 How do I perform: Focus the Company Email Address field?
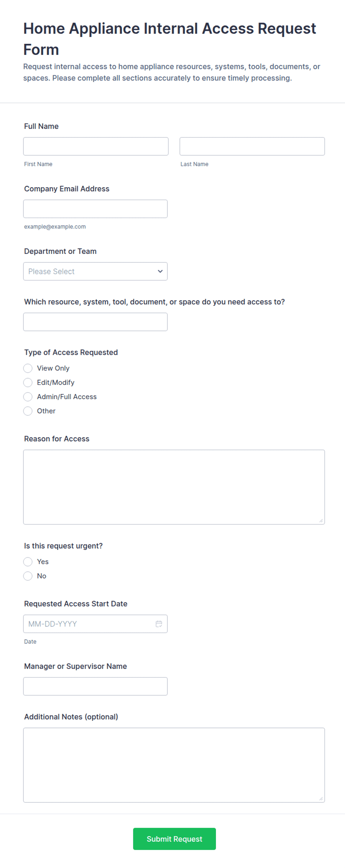click(x=95, y=209)
